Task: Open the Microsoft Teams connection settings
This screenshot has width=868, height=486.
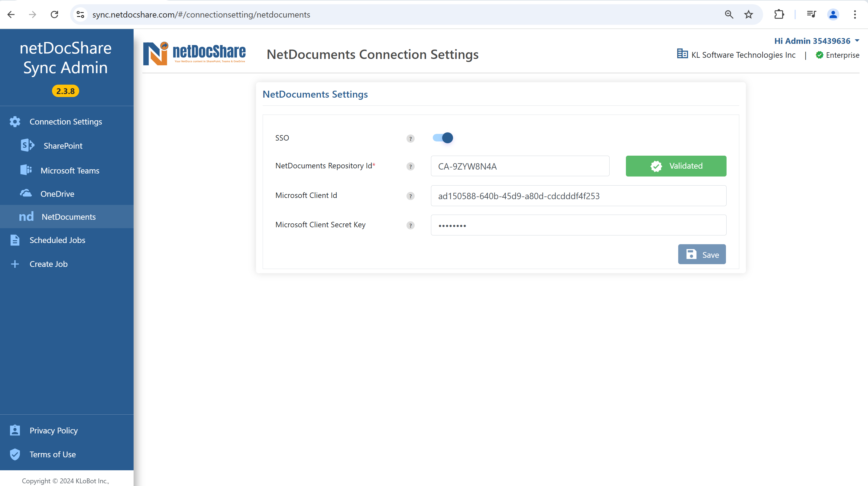Action: (67, 170)
